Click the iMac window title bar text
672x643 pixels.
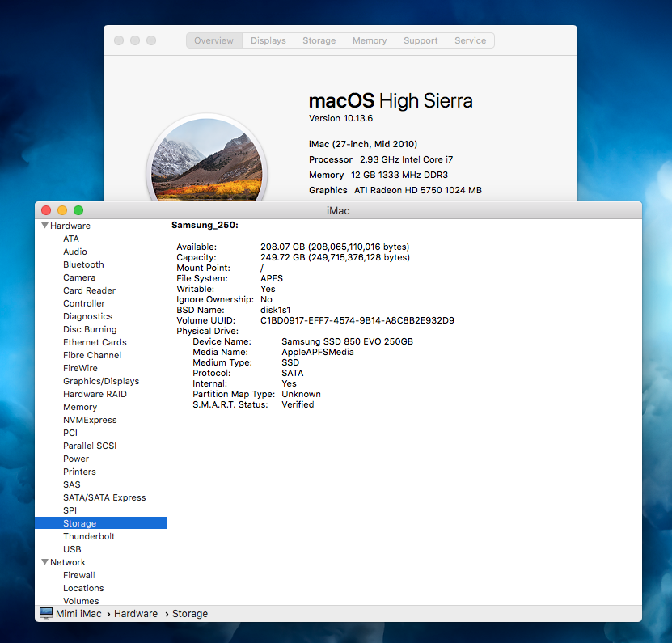[338, 210]
